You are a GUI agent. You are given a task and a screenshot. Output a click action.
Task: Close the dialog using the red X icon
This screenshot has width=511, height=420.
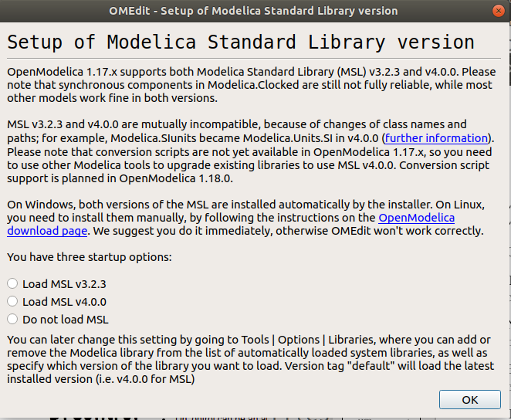point(499,11)
